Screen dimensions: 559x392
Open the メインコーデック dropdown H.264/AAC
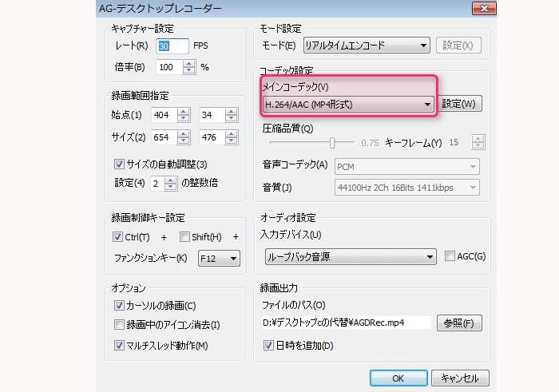pos(348,105)
